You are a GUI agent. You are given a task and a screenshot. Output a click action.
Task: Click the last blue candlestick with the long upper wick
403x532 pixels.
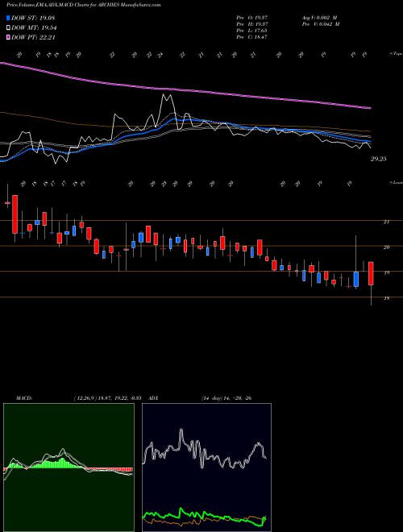click(x=355, y=279)
